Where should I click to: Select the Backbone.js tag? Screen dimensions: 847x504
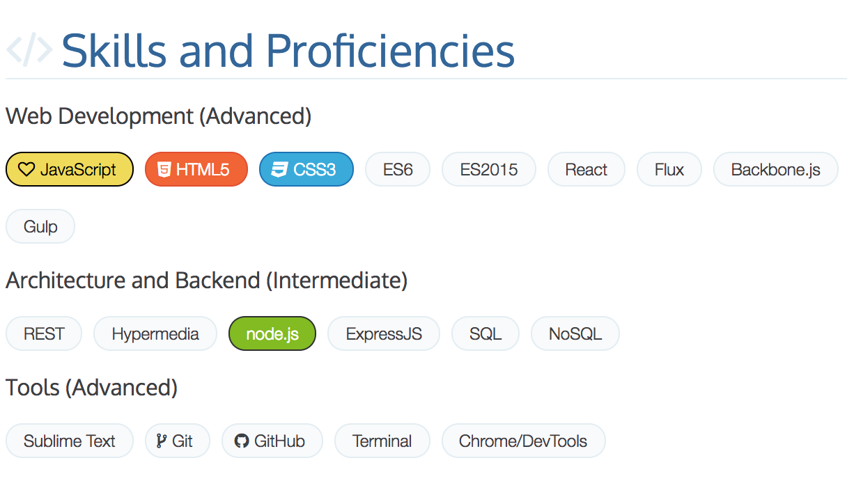[776, 170]
